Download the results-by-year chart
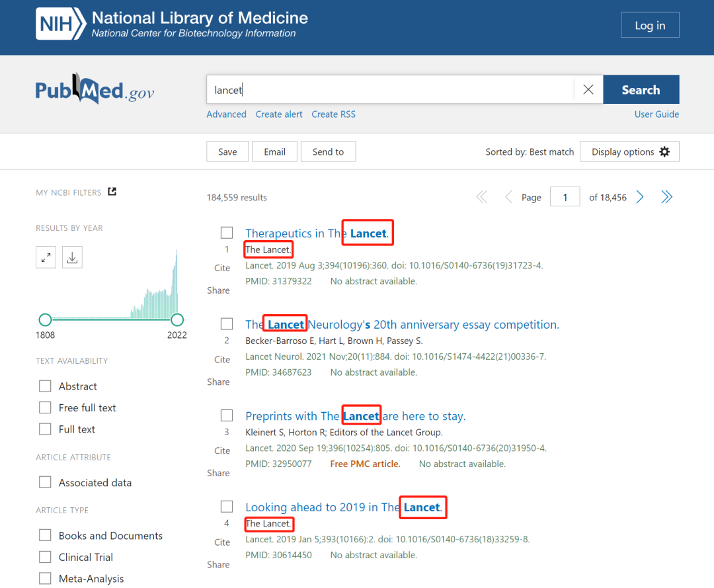Viewport: 714px width, 588px height. pyautogui.click(x=71, y=257)
